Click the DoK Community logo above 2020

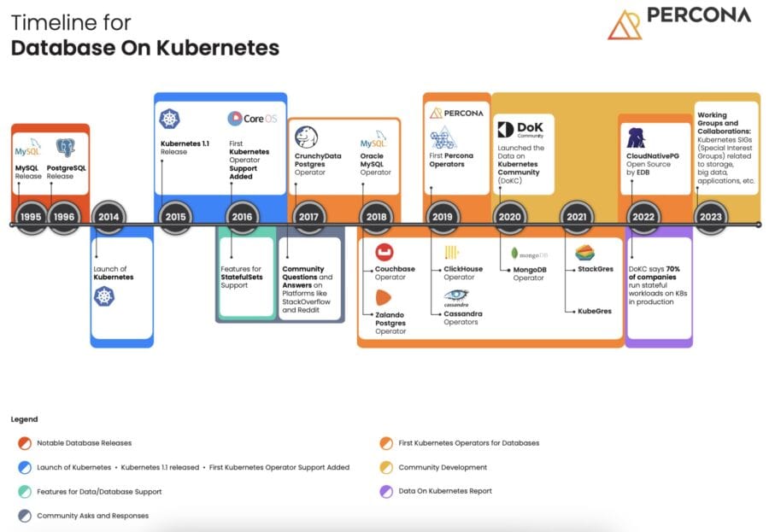point(519,130)
